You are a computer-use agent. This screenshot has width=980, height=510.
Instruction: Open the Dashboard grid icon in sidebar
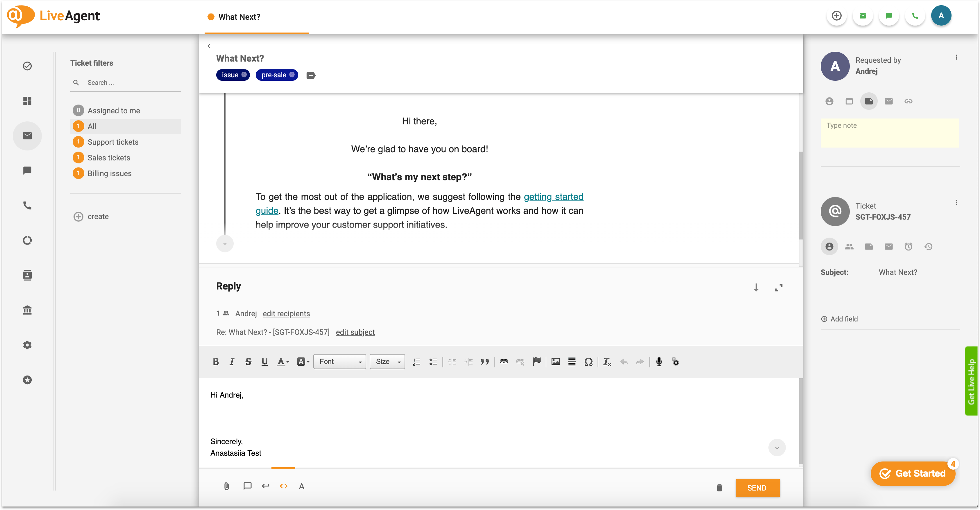27,101
